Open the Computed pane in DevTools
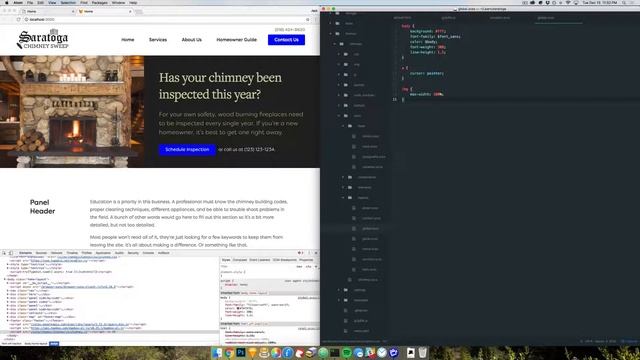The image size is (640, 360). click(x=240, y=260)
